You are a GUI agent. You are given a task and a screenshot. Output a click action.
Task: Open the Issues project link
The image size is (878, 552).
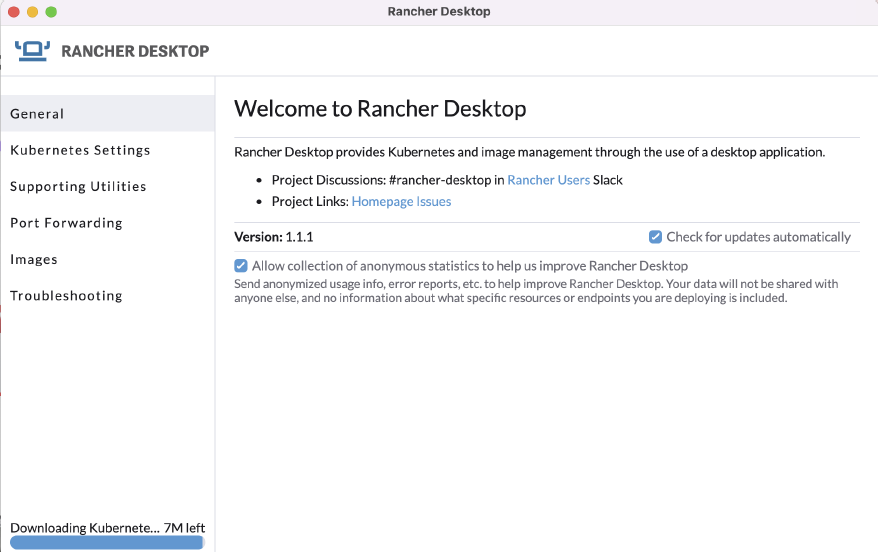click(x=432, y=202)
